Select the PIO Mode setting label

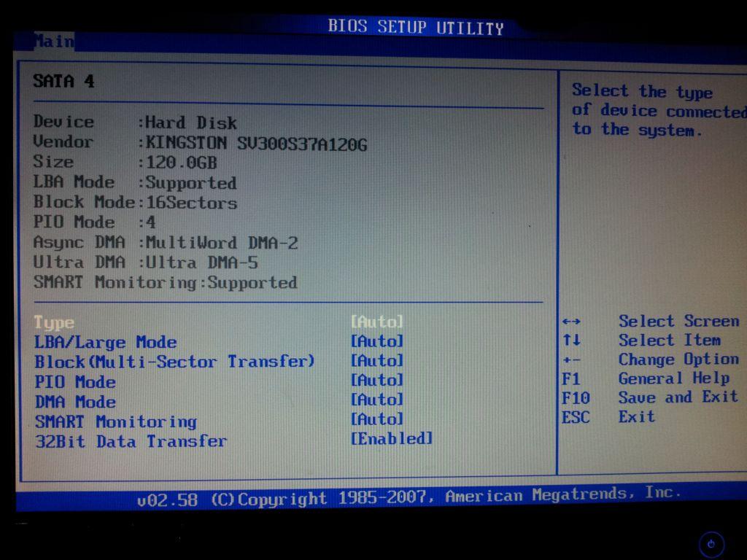coord(75,382)
